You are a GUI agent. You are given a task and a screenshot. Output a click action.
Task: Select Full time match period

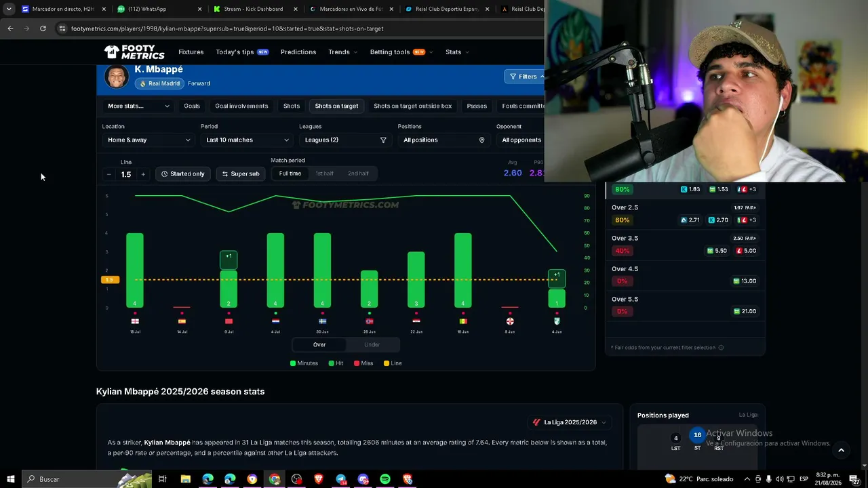click(290, 174)
